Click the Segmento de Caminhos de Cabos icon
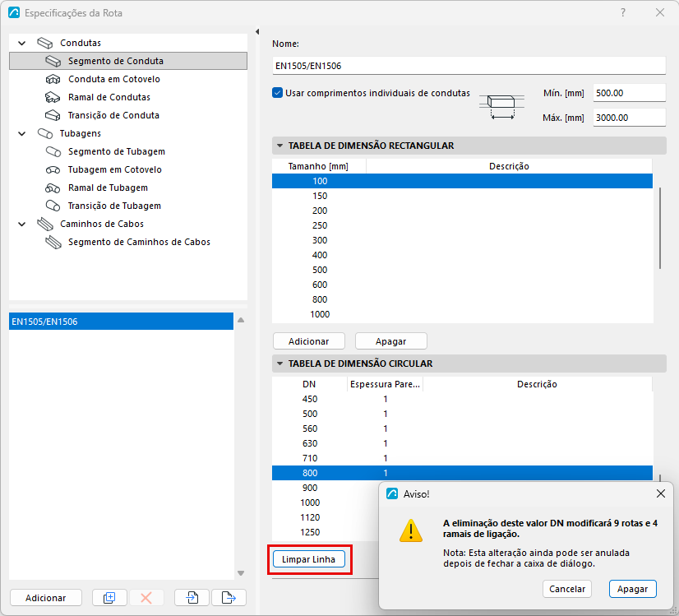Viewport: 679px width, 616px height. pyautogui.click(x=53, y=242)
